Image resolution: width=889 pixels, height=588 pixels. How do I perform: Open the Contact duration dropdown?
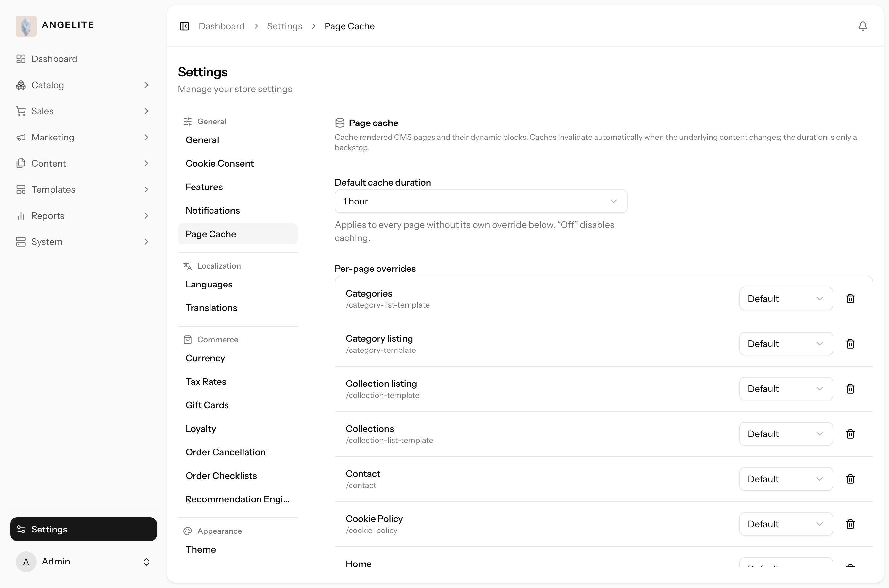pos(786,479)
